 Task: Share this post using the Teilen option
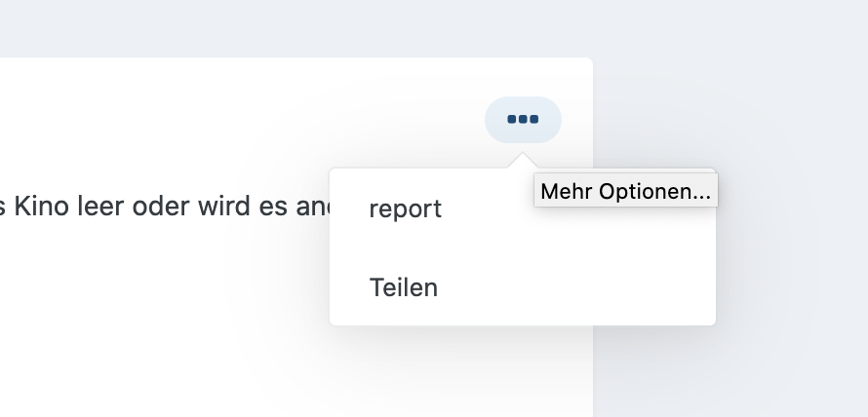click(x=404, y=287)
